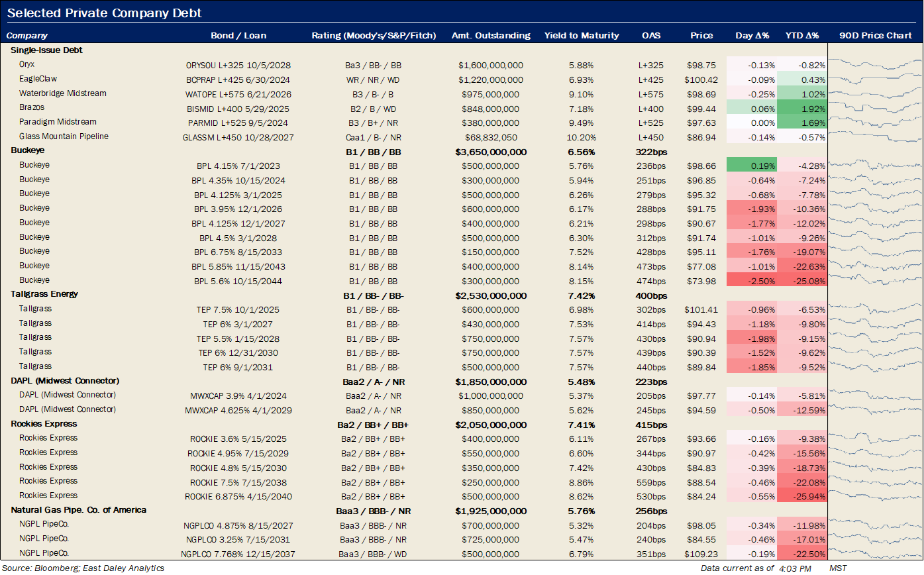Click the Amt. Outstanding column header
This screenshot has height=575, width=924.
pos(491,36)
